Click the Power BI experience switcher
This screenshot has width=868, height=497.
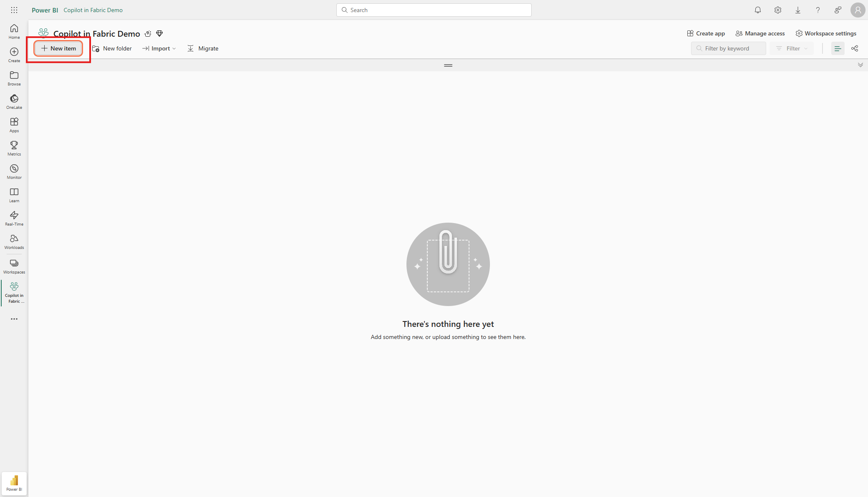(x=14, y=483)
